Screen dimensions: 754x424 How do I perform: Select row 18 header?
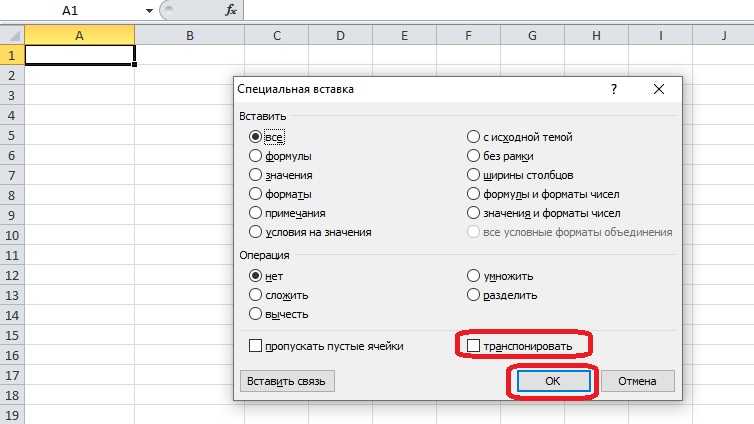coord(12,396)
